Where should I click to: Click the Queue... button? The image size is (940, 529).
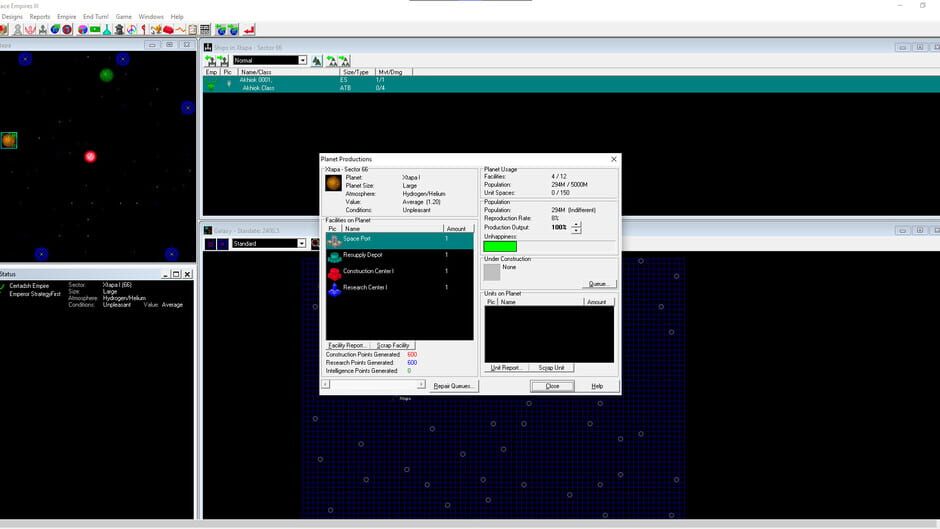click(x=599, y=284)
